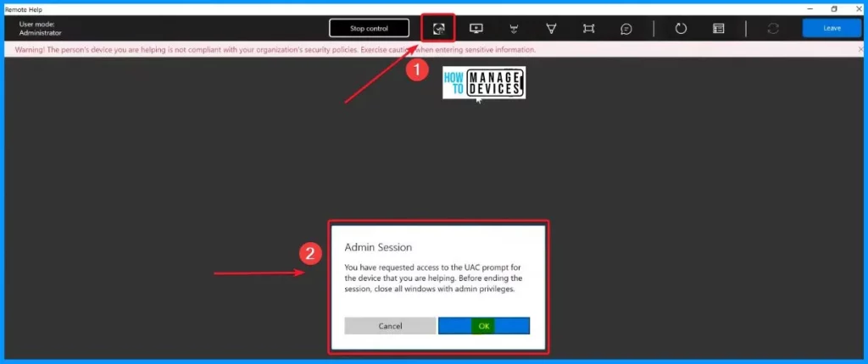The width and height of the screenshot is (868, 364).
Task: Click the annotate pen icon in toolbar
Action: click(514, 29)
